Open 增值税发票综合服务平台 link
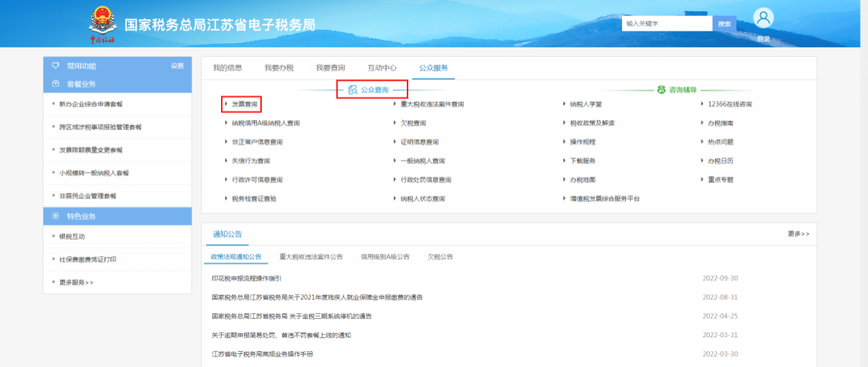868x367 pixels. click(604, 198)
